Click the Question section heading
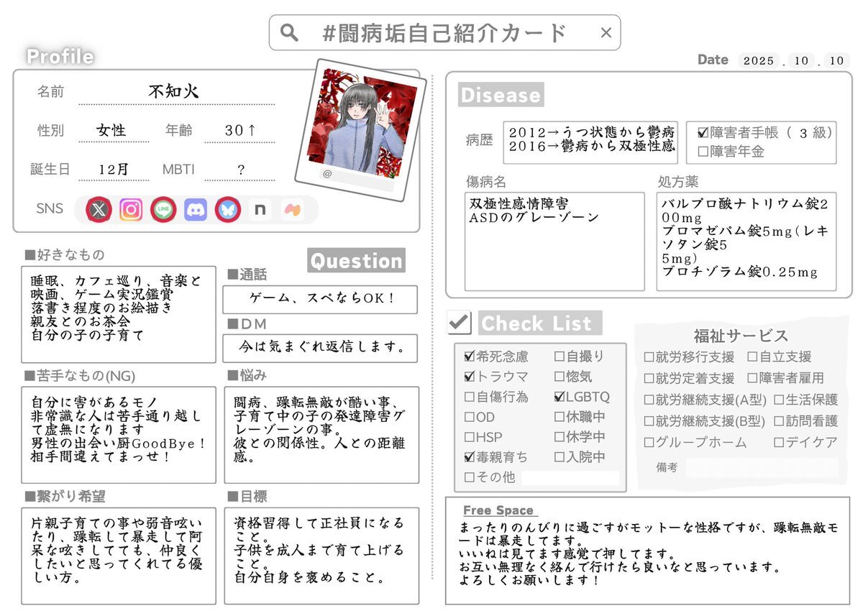Image resolution: width=863 pixels, height=616 pixels. pos(356,260)
